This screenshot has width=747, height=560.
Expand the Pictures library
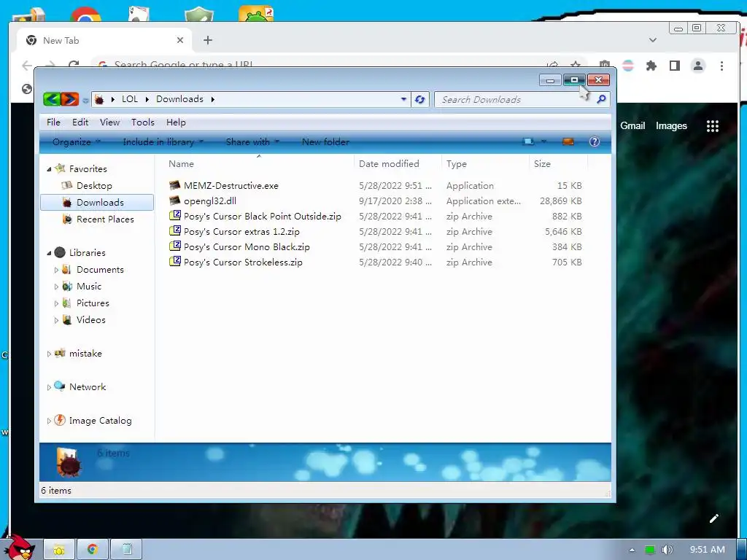click(x=56, y=303)
